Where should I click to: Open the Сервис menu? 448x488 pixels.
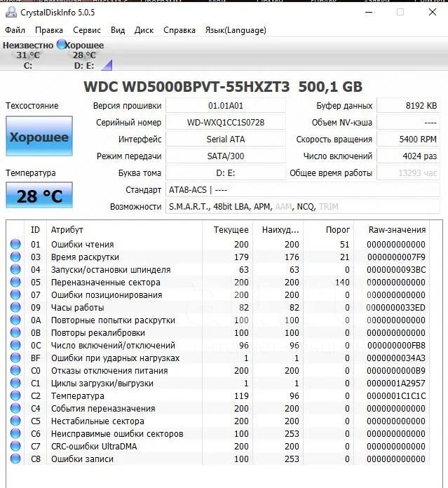(87, 30)
